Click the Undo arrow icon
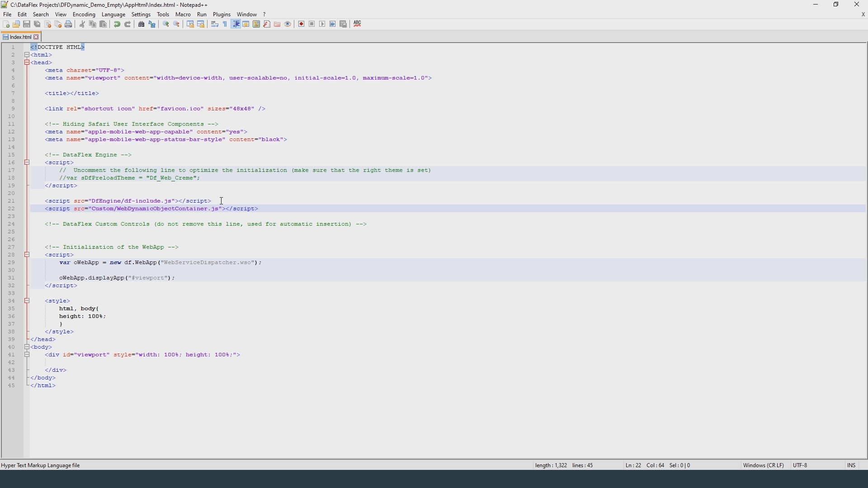 (117, 24)
